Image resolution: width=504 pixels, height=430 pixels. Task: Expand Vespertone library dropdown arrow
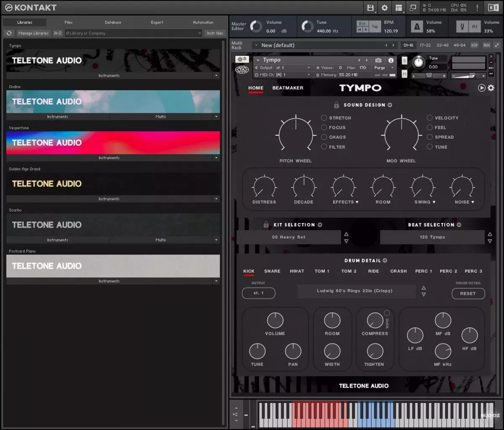[216, 158]
